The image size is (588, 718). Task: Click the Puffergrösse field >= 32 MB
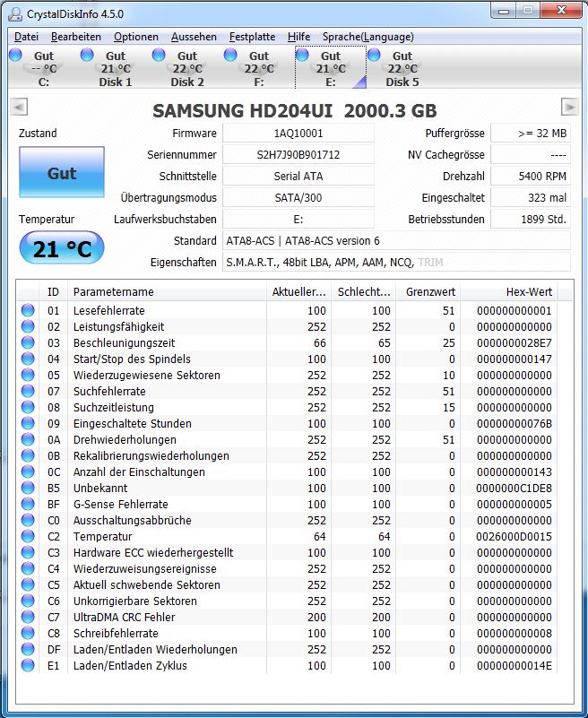pyautogui.click(x=531, y=134)
